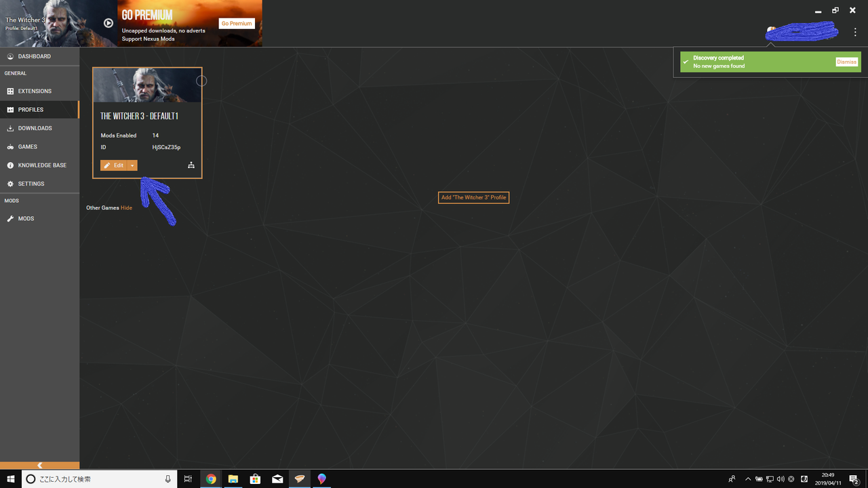Hide Other Games via the Hide link
The image size is (868, 488).
coord(126,208)
